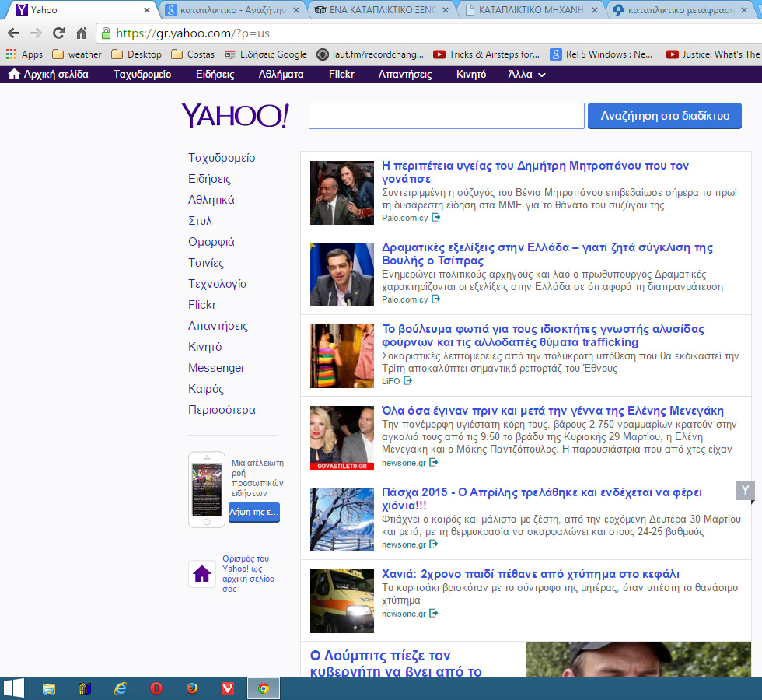The image size is (762, 700).
Task: Click the browser forward arrow
Action: (x=36, y=33)
